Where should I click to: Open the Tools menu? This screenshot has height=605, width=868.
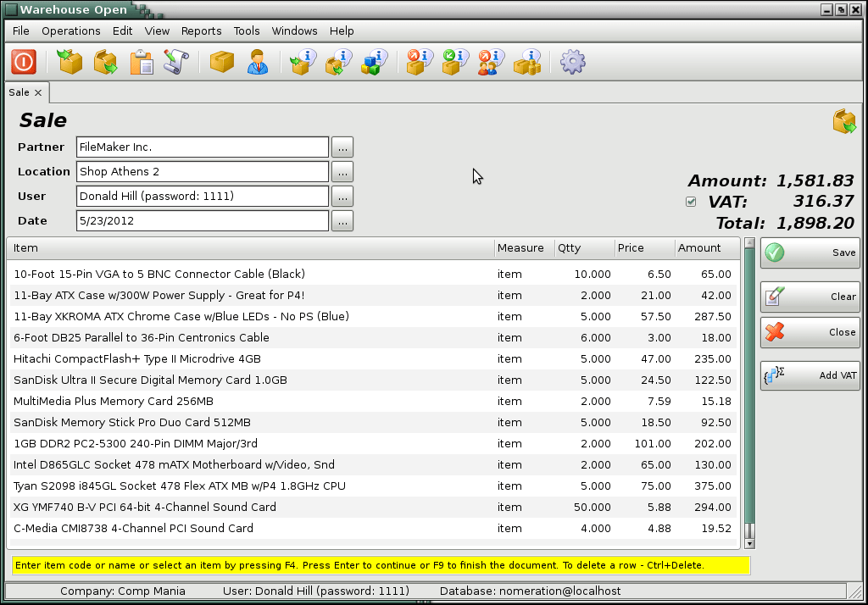click(x=247, y=31)
